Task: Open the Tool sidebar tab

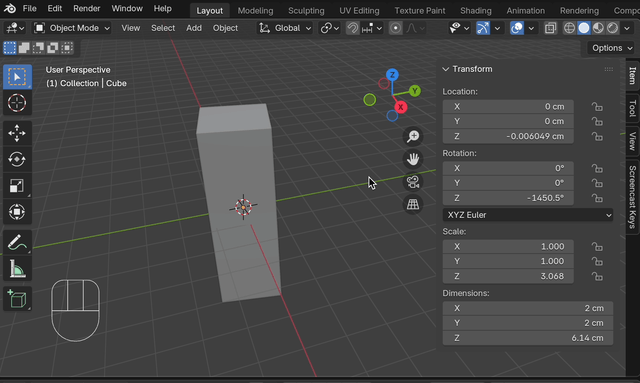Action: tap(632, 108)
